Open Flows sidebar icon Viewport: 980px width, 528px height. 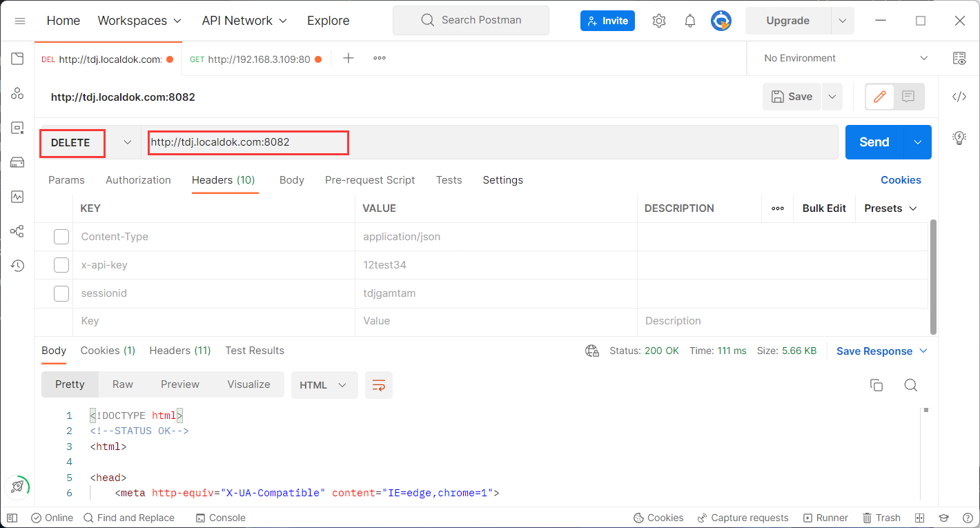click(x=17, y=231)
